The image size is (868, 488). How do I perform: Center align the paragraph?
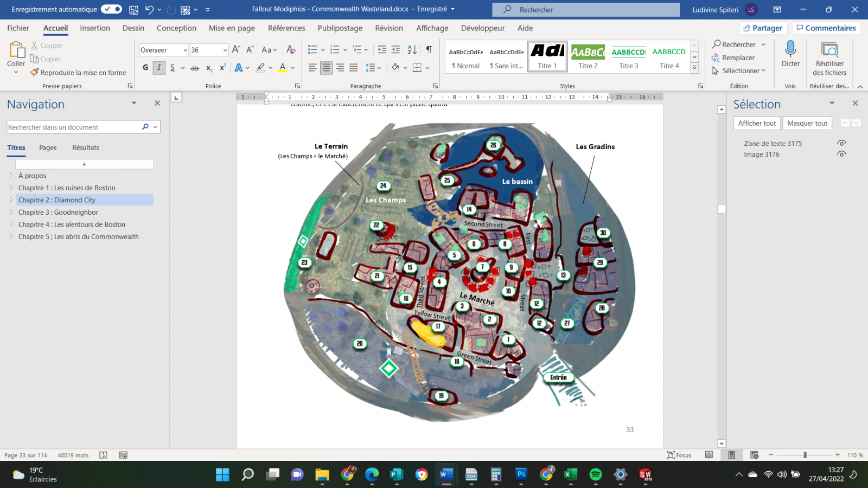pyautogui.click(x=326, y=68)
